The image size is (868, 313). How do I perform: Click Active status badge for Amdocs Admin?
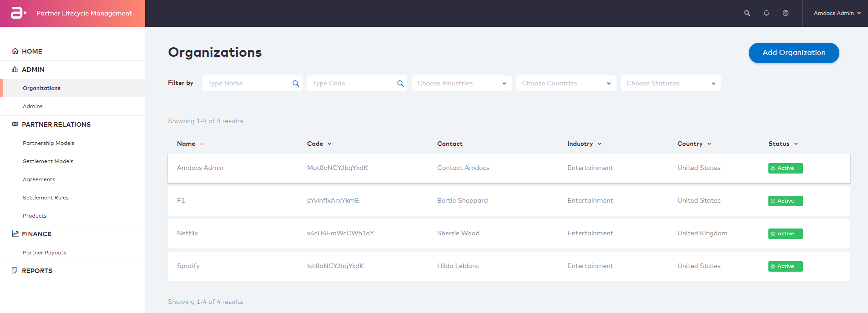pos(785,168)
